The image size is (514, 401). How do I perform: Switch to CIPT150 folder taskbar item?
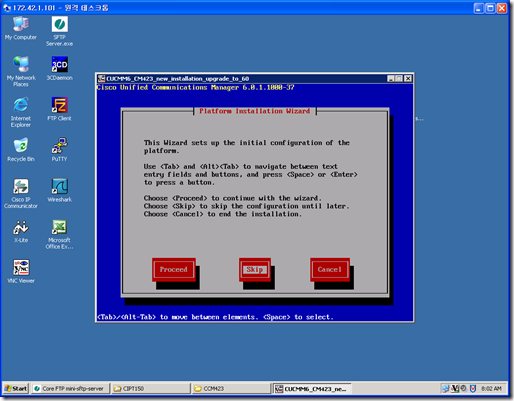[x=151, y=388]
